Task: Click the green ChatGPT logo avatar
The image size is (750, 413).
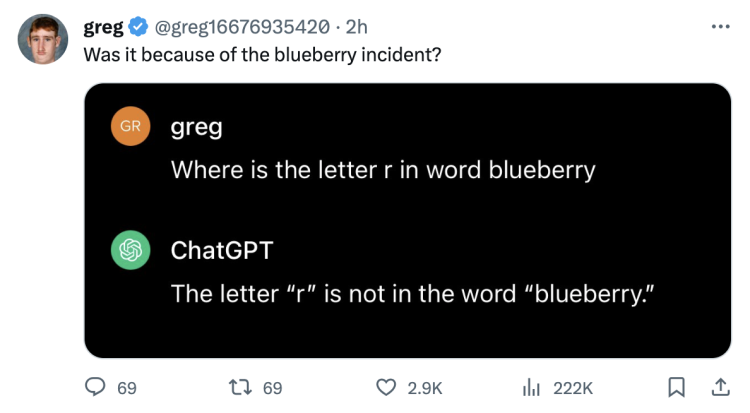Action: coord(131,250)
